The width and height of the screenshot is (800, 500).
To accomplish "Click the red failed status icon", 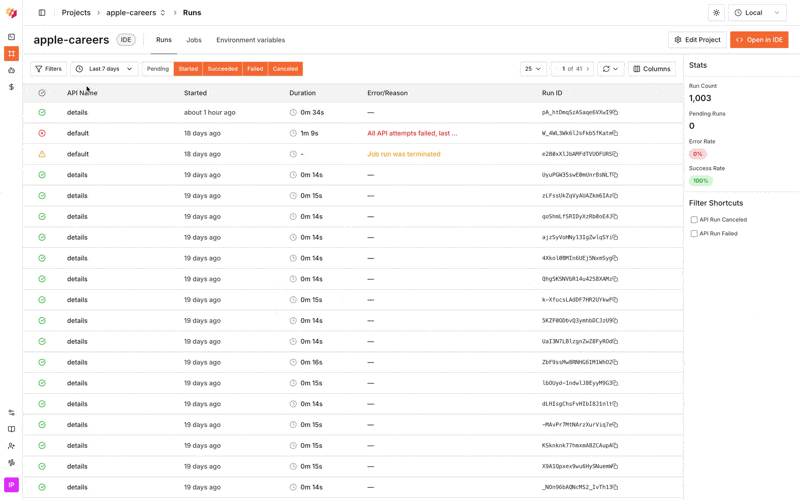I will [42, 133].
